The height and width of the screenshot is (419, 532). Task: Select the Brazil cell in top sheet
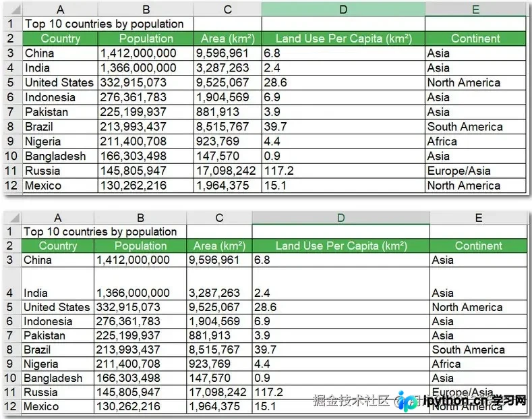[61, 127]
